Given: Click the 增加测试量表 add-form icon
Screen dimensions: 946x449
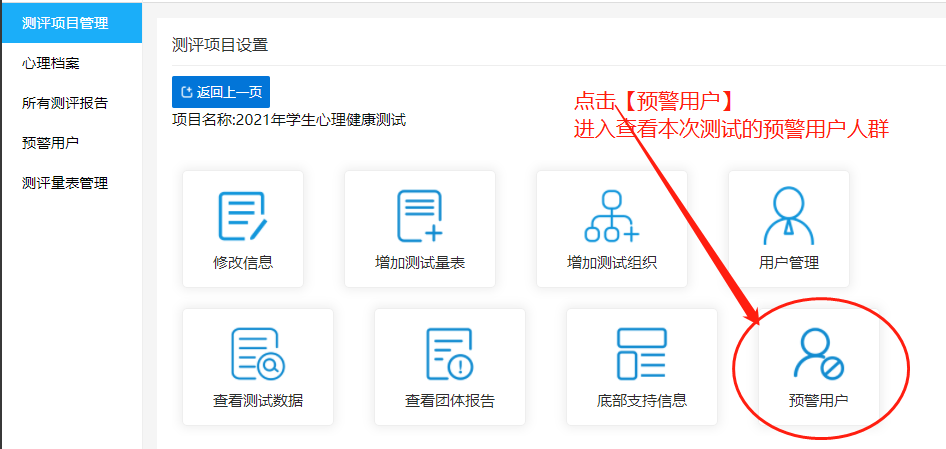Looking at the screenshot, I should pos(420,217).
